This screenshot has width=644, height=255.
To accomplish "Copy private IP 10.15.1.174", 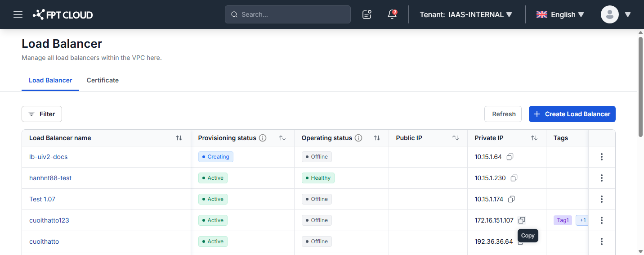I will point(511,199).
